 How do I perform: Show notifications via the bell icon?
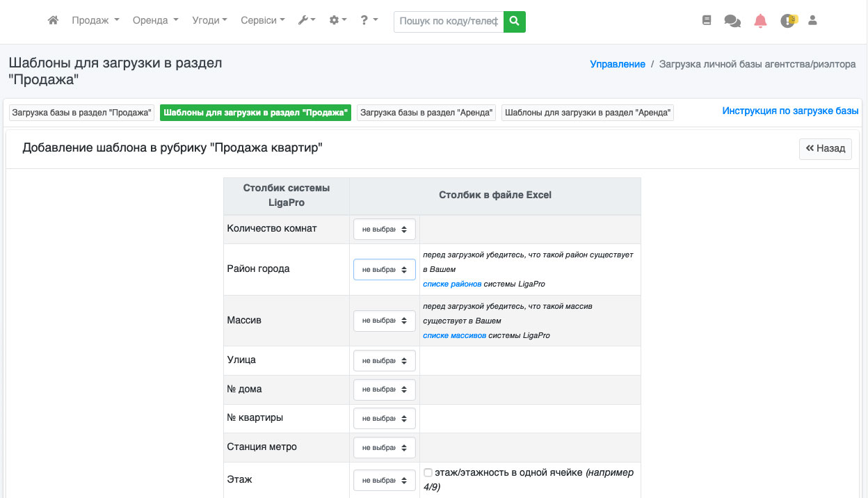click(x=760, y=21)
